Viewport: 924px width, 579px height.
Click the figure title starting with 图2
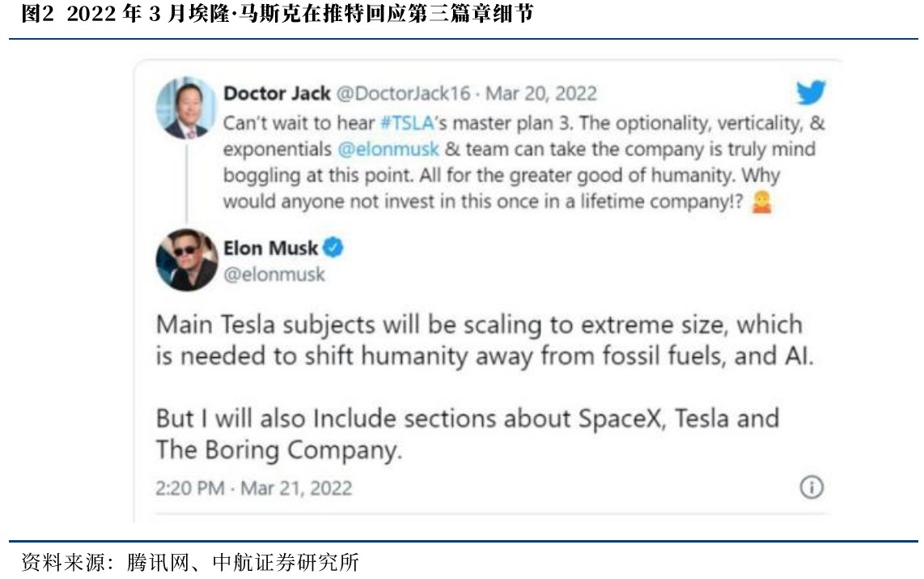tap(277, 14)
